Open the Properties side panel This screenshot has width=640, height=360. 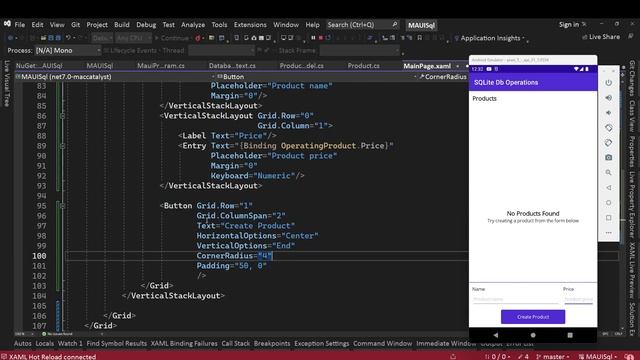(x=632, y=151)
